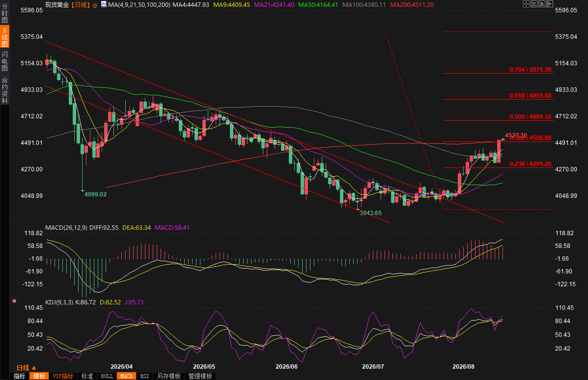Click the crosshair cursor icon at top right

(x=526, y=4)
